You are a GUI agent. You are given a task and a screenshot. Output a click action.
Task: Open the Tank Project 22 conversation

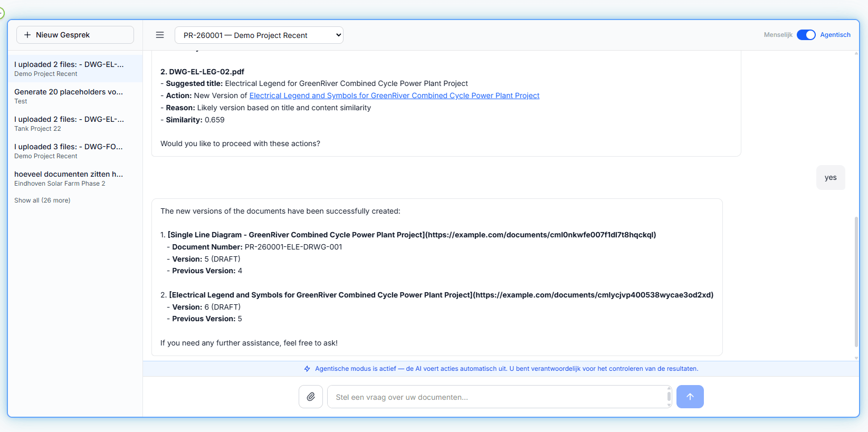pos(75,123)
